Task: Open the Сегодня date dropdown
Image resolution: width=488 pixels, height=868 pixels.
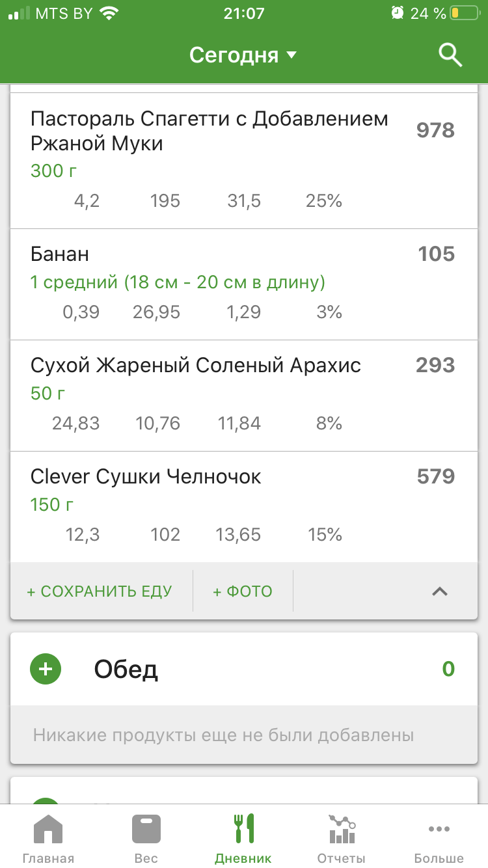Action: (243, 55)
